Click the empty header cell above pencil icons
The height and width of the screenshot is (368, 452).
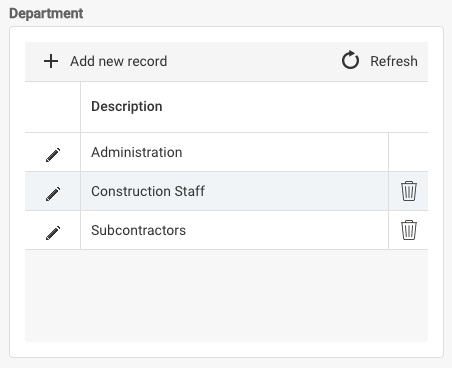(x=53, y=107)
